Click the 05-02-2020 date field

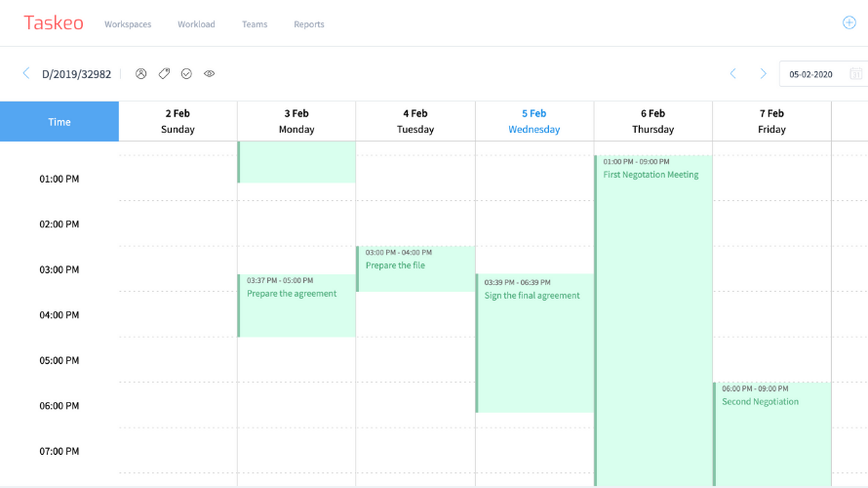click(x=811, y=74)
